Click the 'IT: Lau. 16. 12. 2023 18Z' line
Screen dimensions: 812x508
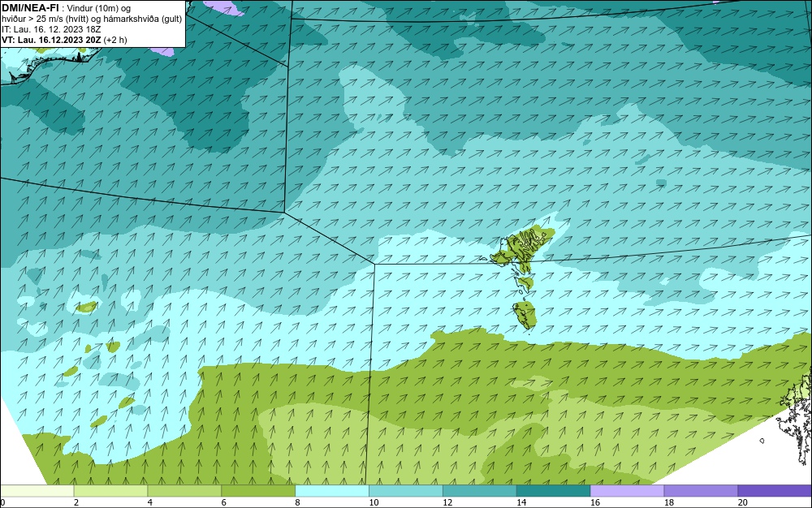pos(51,29)
